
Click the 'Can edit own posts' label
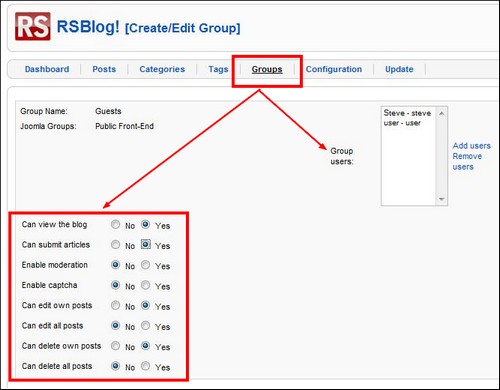(x=57, y=305)
